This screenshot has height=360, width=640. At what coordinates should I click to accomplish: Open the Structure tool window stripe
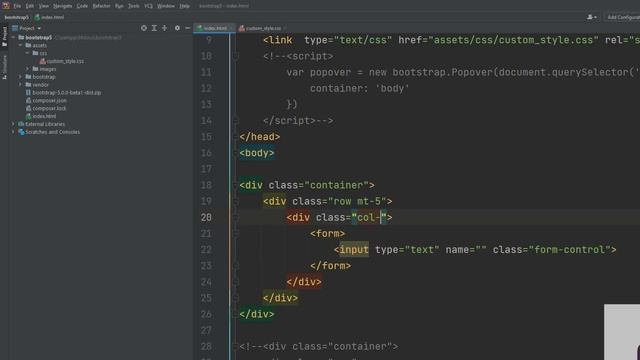[x=4, y=67]
